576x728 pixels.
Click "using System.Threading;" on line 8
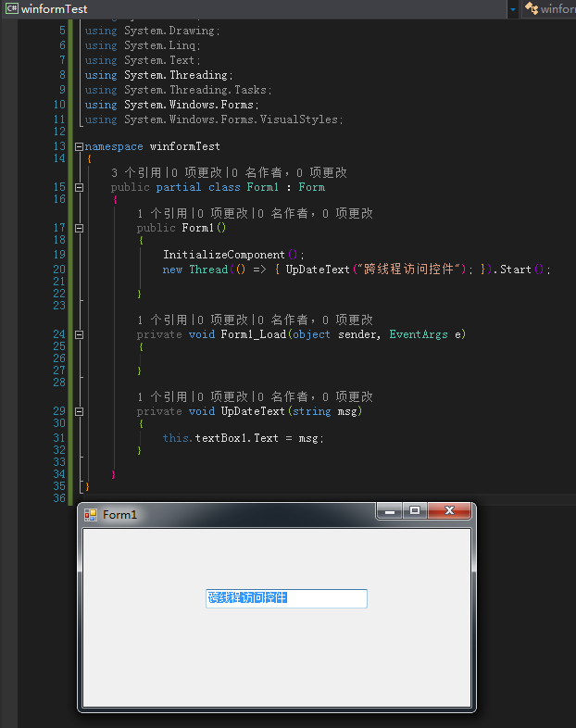(x=158, y=75)
